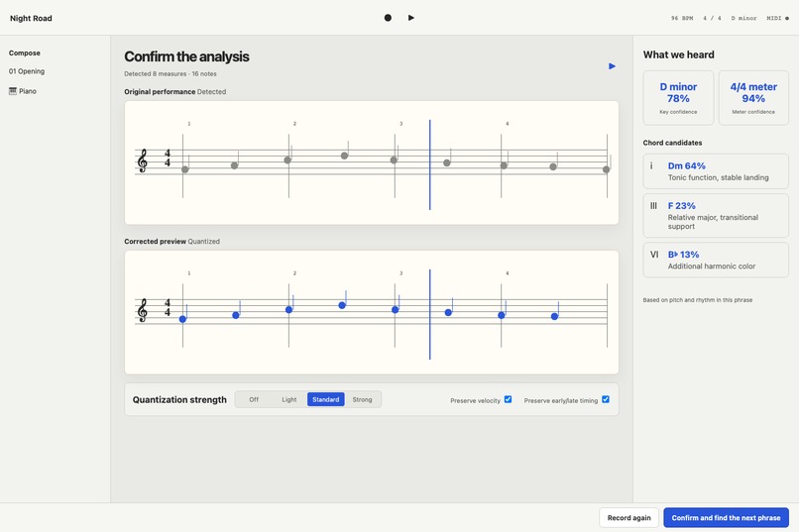Screen dimensions: 799x532
Task: Set quantization strength to Light
Action: click(x=288, y=399)
